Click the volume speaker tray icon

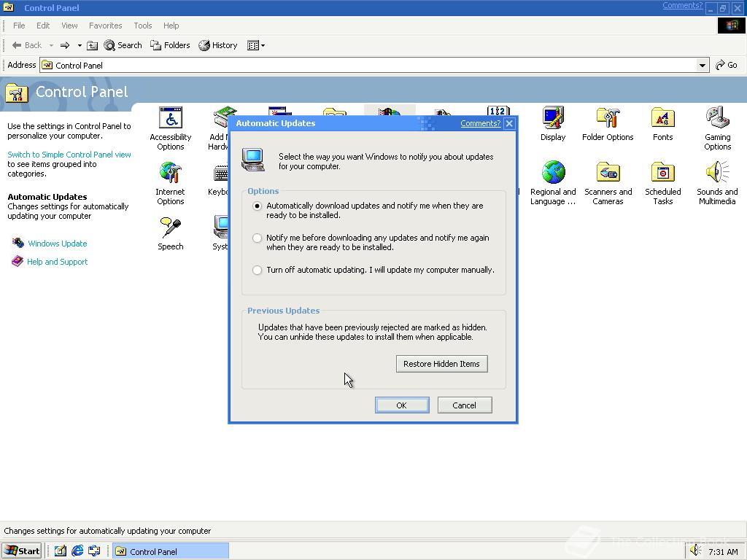[x=695, y=551]
